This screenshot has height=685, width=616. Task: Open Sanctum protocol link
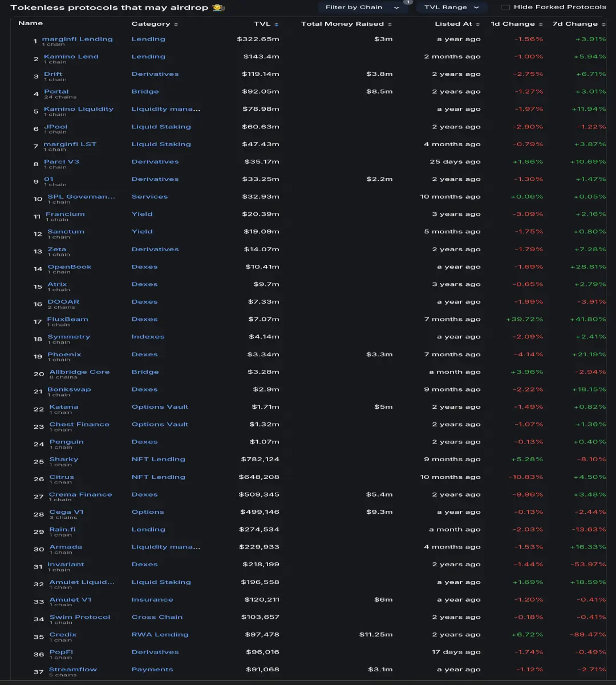[x=66, y=231]
